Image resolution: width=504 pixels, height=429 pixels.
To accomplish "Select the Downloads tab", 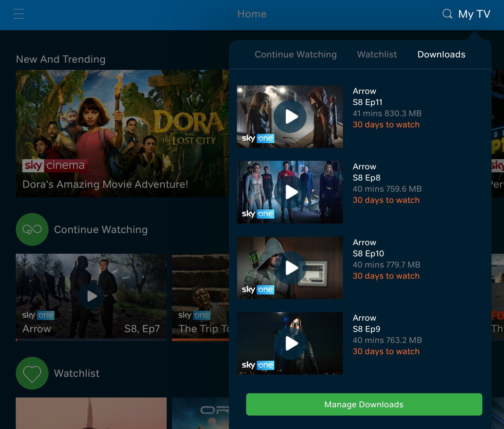I will point(441,54).
